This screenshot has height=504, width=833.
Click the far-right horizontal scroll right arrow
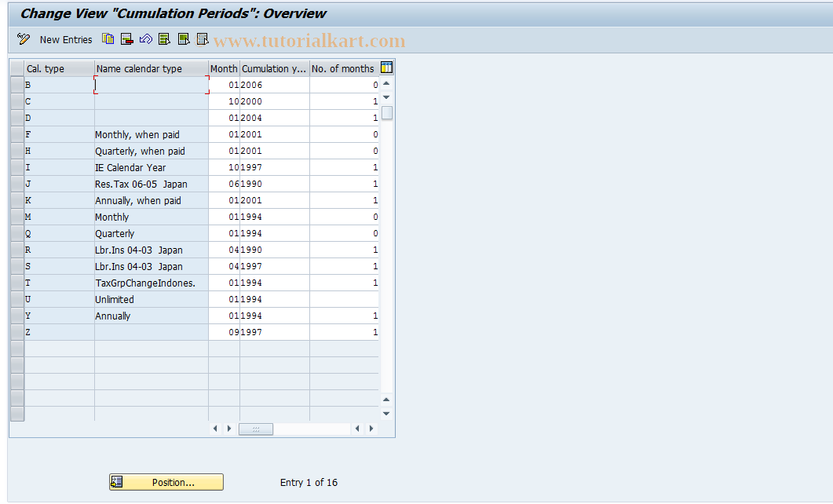[371, 429]
